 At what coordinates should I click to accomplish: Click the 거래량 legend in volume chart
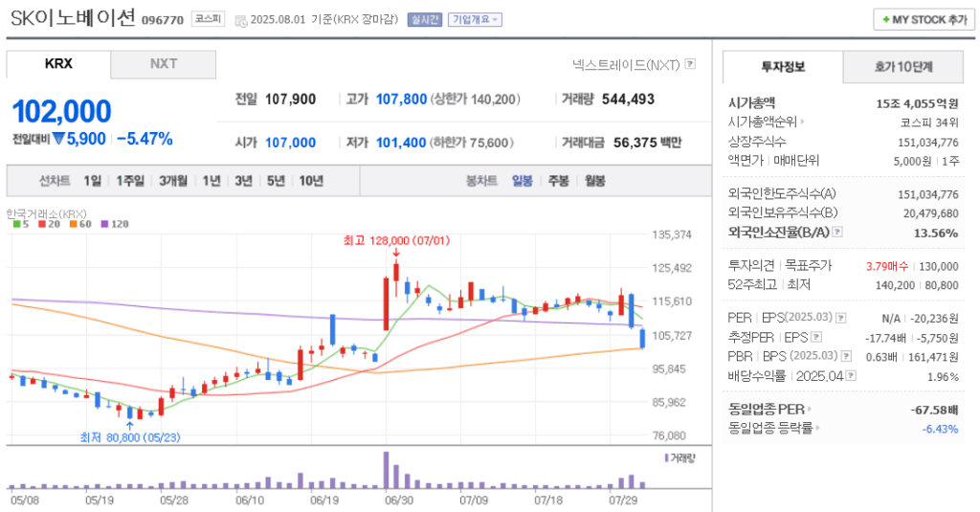(680, 458)
